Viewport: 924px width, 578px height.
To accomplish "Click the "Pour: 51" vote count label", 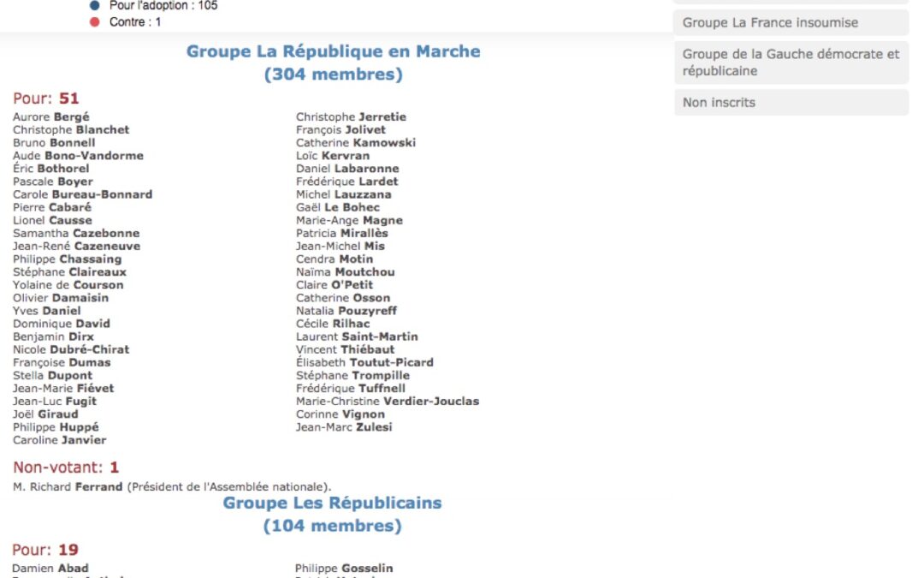I will (46, 98).
